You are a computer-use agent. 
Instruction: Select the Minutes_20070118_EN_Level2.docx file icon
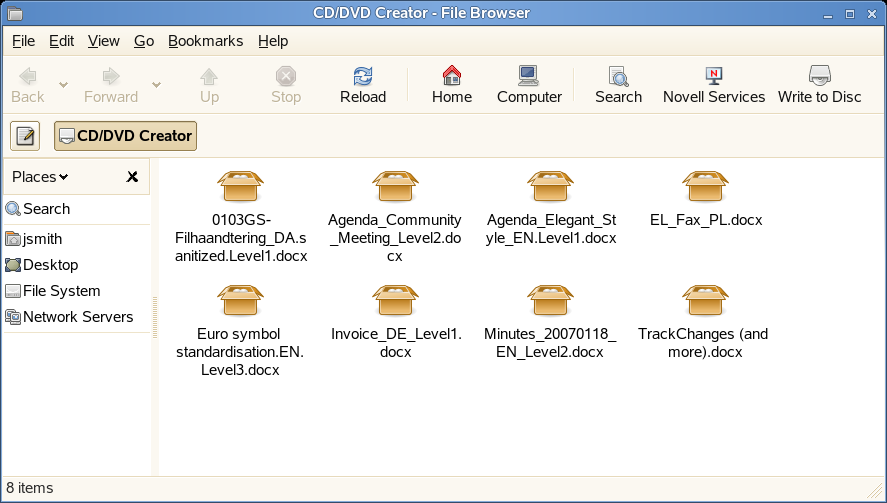pos(550,300)
